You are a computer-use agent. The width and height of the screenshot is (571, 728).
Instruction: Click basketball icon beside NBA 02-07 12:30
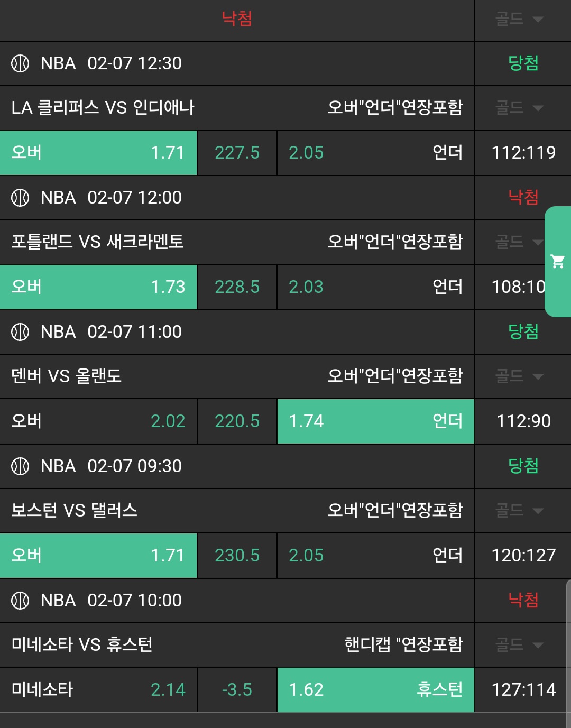20,63
